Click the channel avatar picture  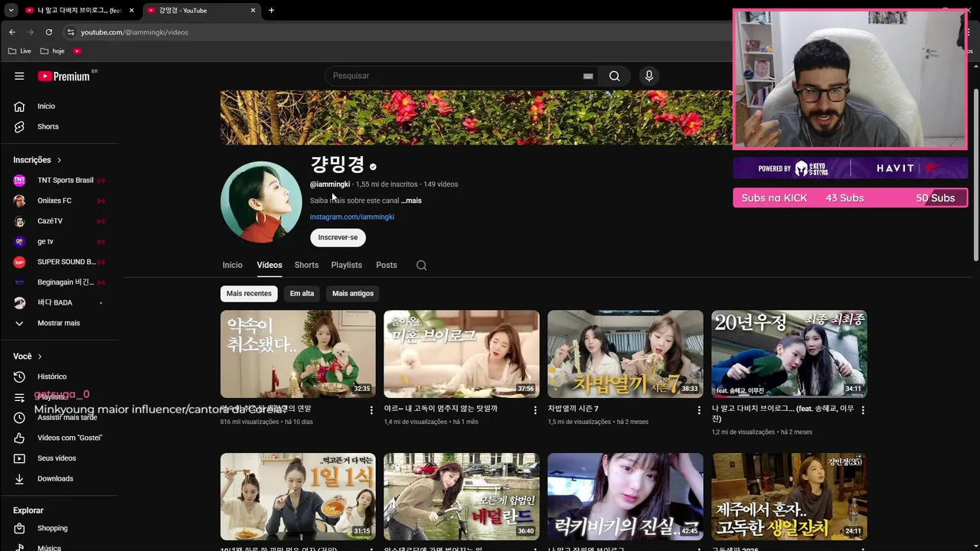[x=261, y=202]
